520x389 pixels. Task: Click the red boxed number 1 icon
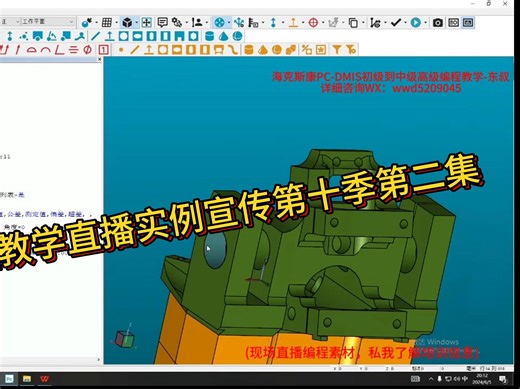tap(104, 50)
